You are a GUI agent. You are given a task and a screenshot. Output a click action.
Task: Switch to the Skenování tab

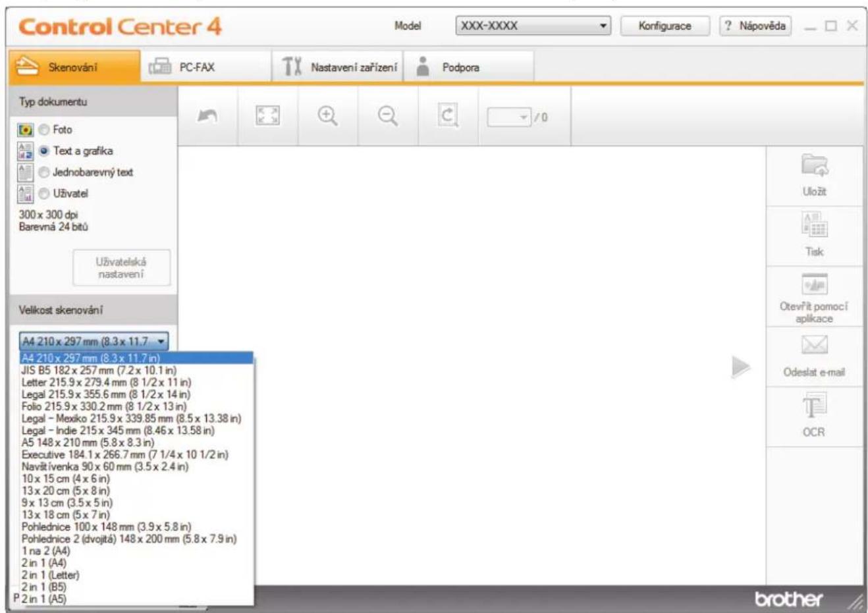(74, 67)
